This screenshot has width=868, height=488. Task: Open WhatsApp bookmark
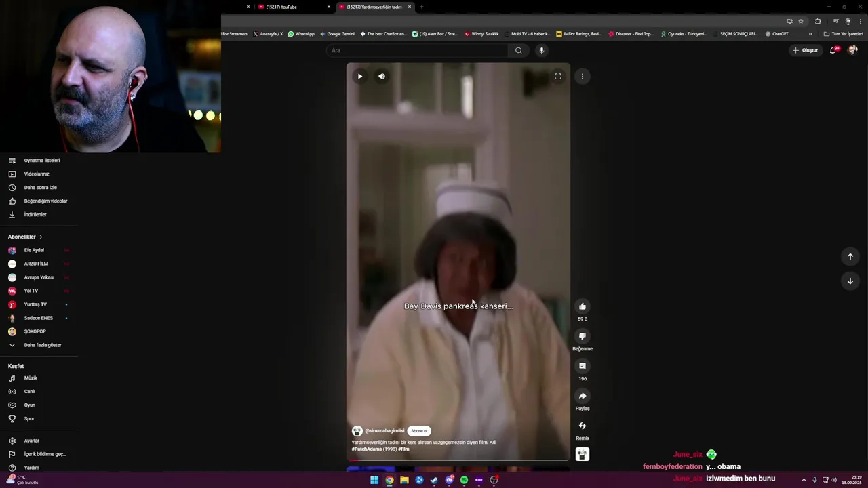click(x=301, y=34)
